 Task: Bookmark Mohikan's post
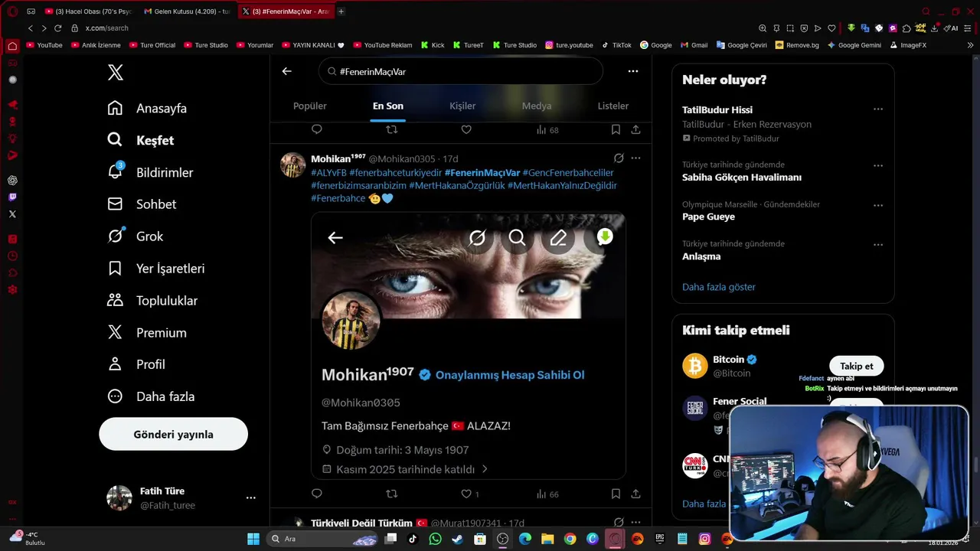tap(616, 494)
